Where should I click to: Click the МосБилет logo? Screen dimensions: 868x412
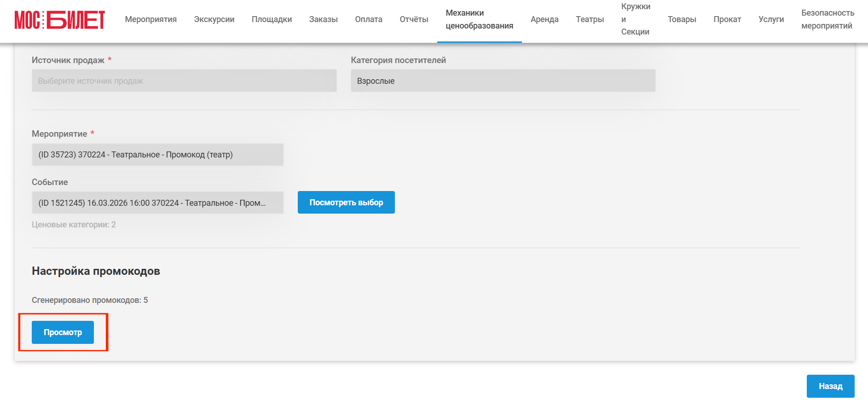(60, 20)
